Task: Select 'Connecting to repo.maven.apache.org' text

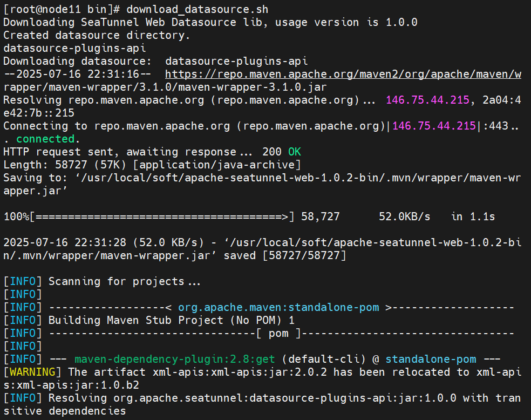Action: (x=117, y=126)
